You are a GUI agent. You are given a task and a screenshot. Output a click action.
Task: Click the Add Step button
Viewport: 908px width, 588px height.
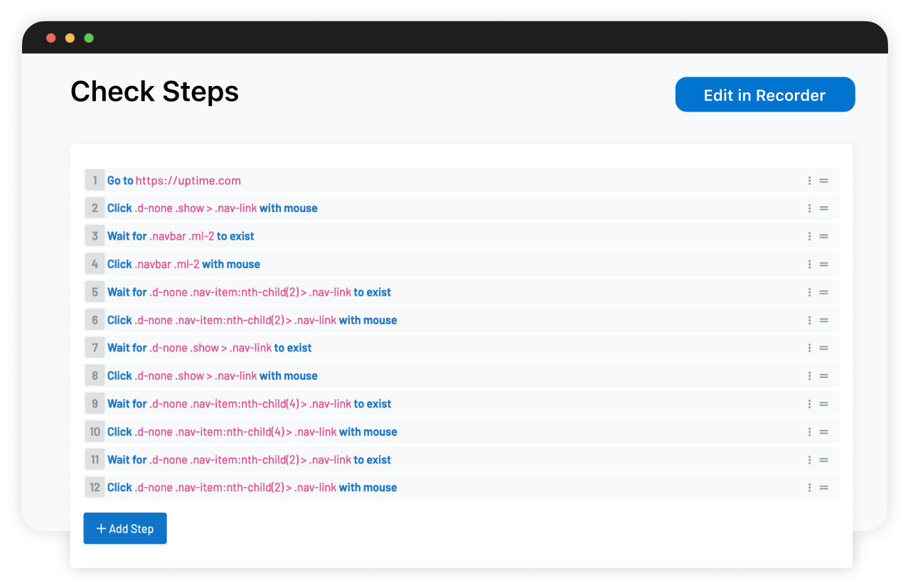point(125,528)
